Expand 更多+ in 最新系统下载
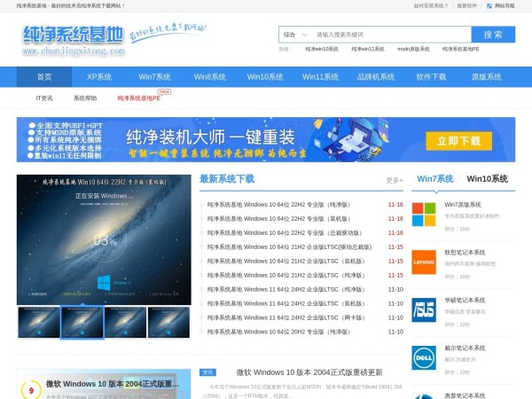 click(394, 180)
